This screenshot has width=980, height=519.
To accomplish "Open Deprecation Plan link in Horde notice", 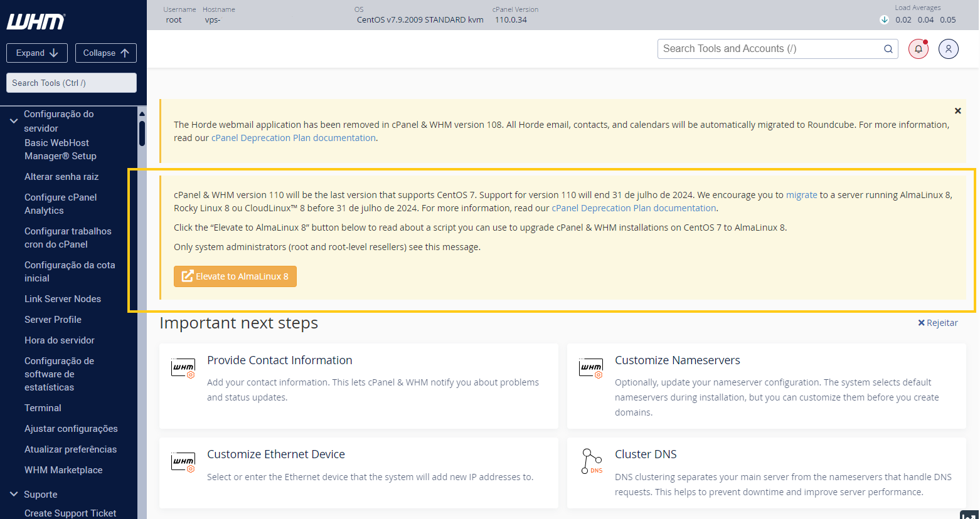I will 294,138.
